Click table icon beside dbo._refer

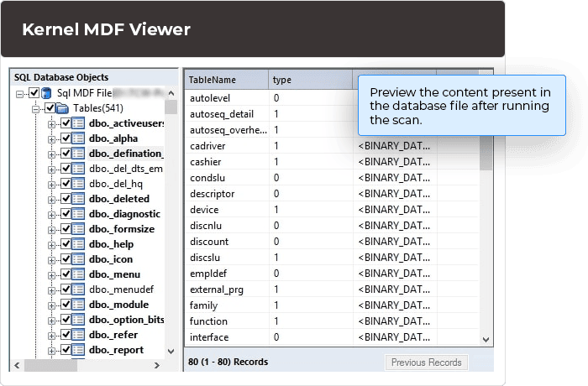point(78,335)
